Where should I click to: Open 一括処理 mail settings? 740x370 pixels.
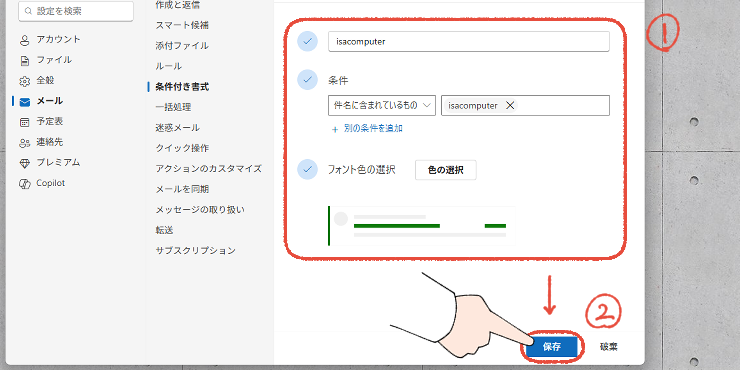tap(173, 107)
